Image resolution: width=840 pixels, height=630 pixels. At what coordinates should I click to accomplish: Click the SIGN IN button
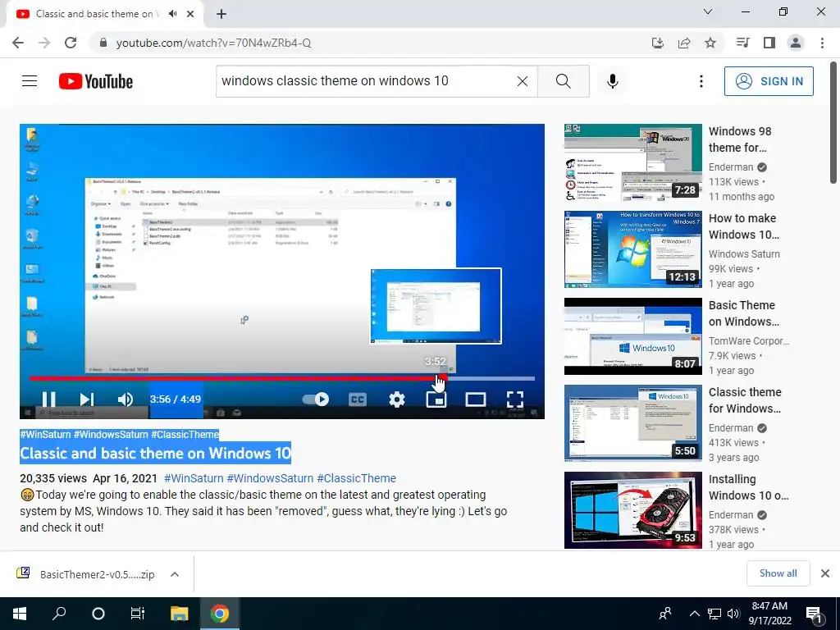(x=769, y=81)
